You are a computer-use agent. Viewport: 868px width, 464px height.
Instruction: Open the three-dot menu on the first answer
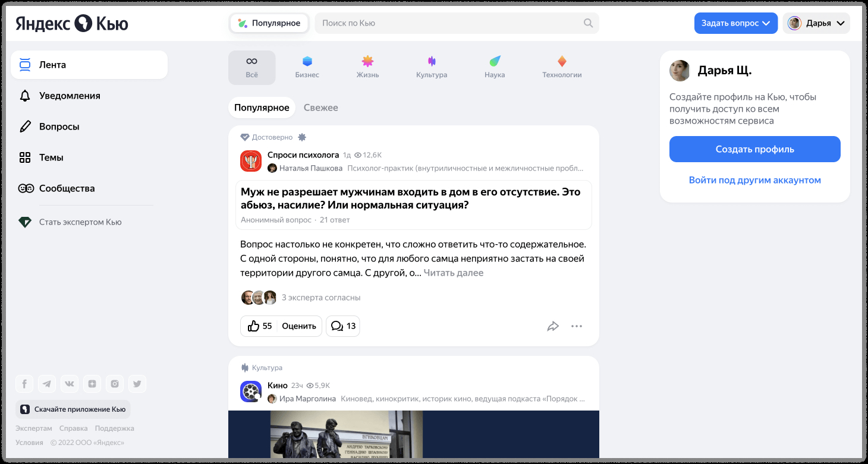coord(577,326)
